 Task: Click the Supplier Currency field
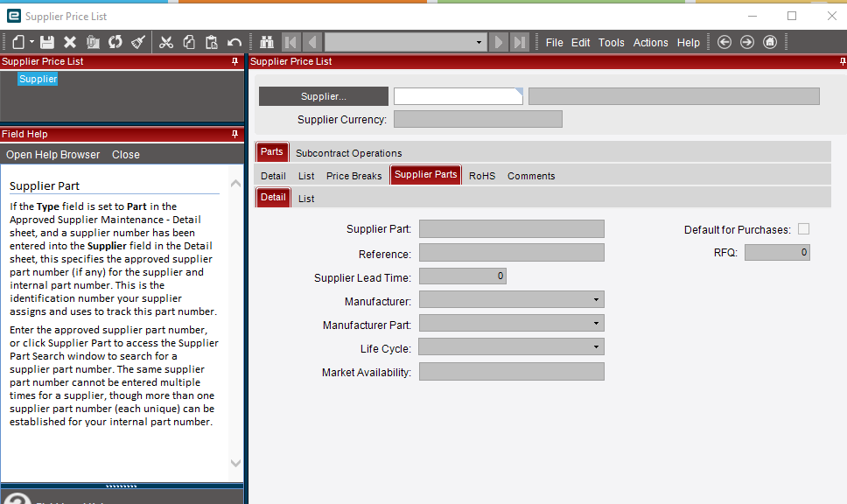click(x=478, y=119)
